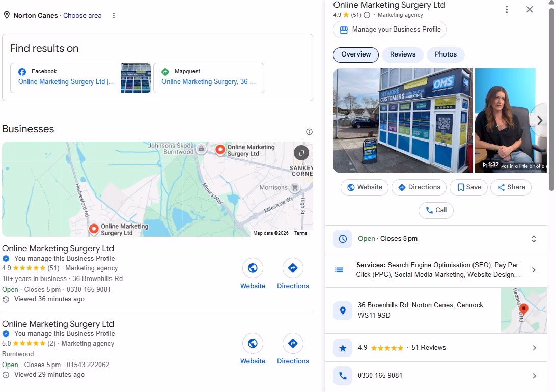Viewport: 556px width, 392px height.
Task: Click the address 36 Brownhills Rd, Norton Canes
Action: click(420, 310)
